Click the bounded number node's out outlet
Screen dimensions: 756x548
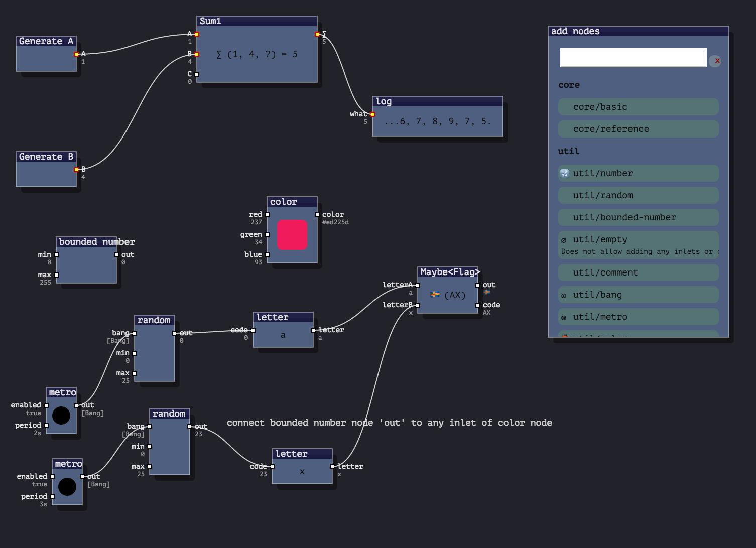(x=116, y=255)
